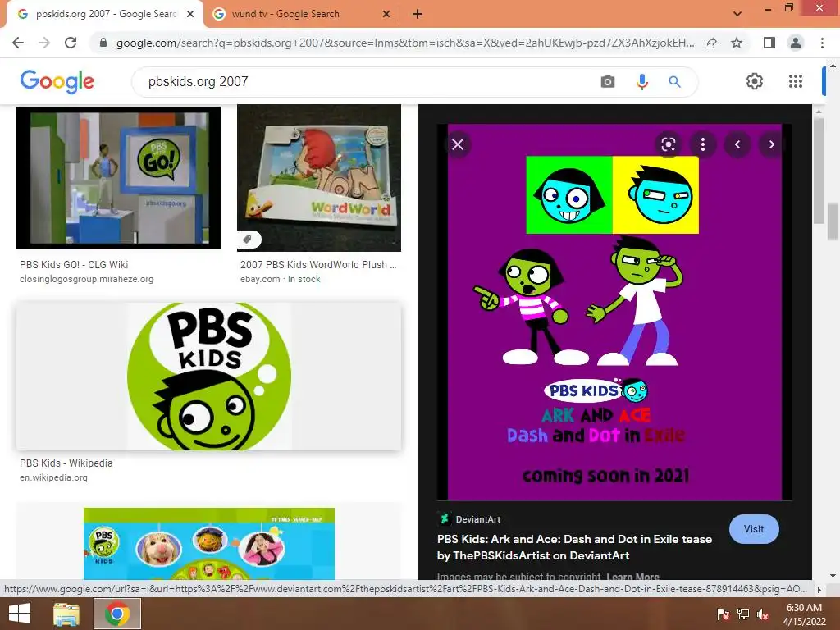
Task: Click the page vertical scrollbar thumb
Action: tap(832, 221)
